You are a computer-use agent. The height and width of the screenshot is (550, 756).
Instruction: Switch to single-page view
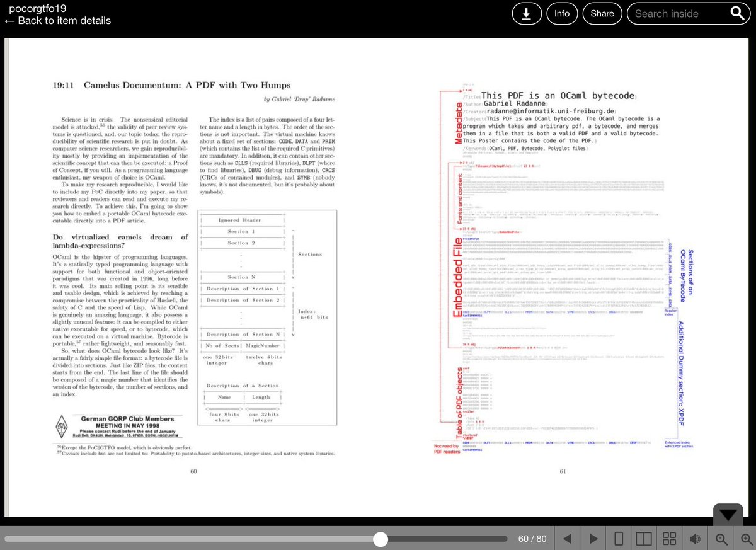[619, 539]
